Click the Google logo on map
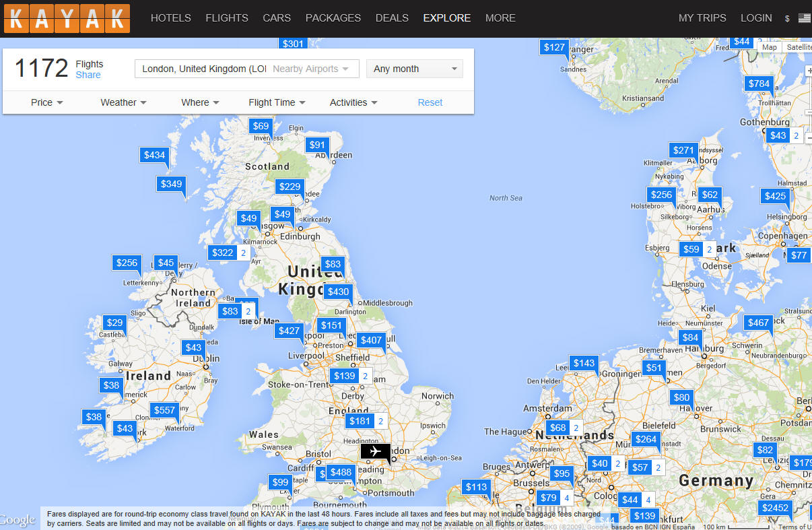The image size is (812, 530). [18, 521]
